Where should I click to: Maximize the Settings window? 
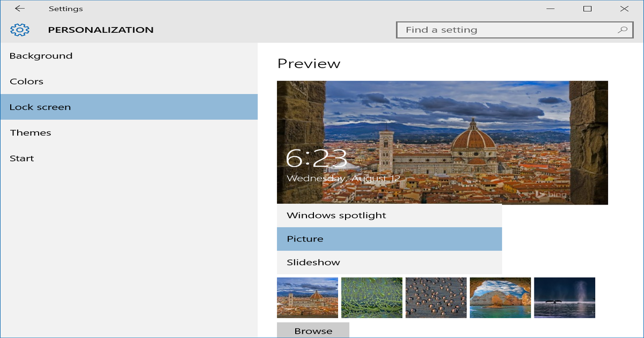point(587,9)
